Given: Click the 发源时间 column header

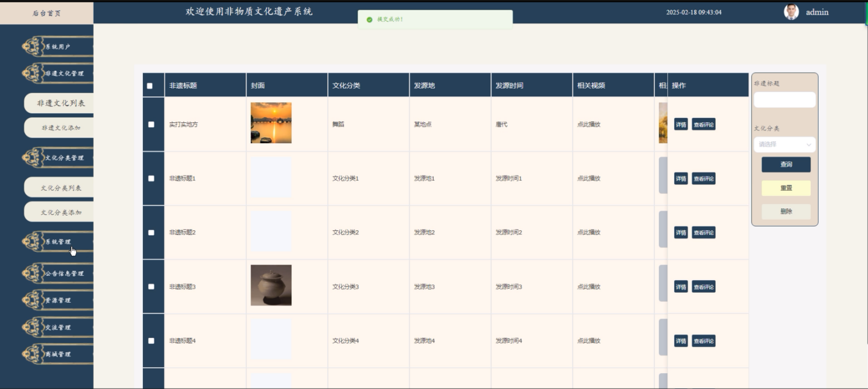Looking at the screenshot, I should click(x=532, y=85).
